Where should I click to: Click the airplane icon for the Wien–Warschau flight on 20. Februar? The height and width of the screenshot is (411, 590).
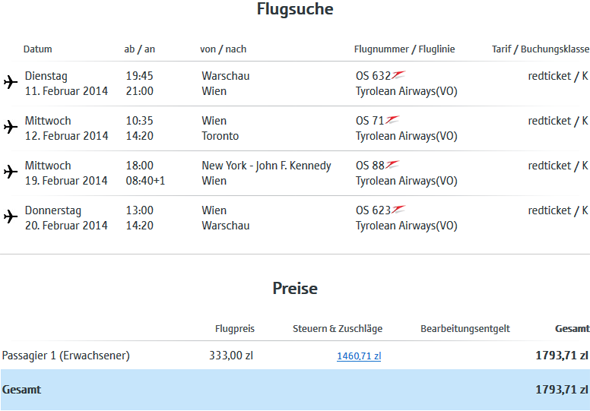click(x=11, y=216)
